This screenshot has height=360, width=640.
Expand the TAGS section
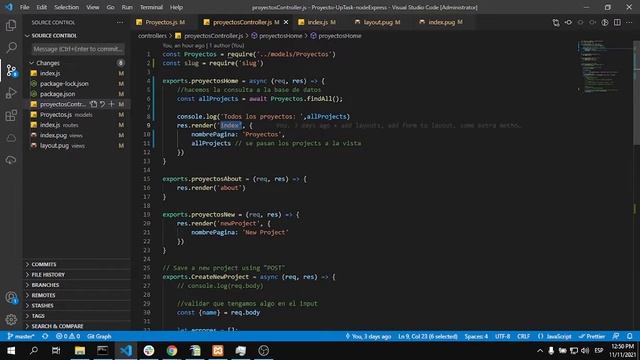click(77, 316)
